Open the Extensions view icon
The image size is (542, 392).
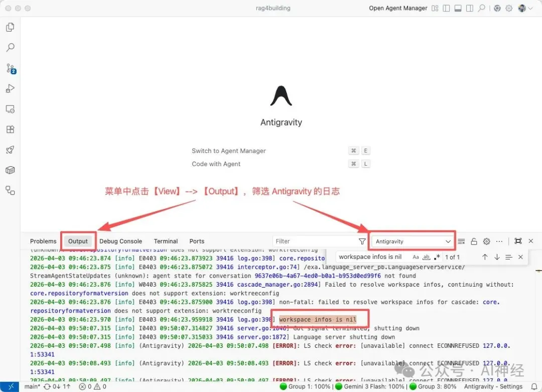pos(10,129)
